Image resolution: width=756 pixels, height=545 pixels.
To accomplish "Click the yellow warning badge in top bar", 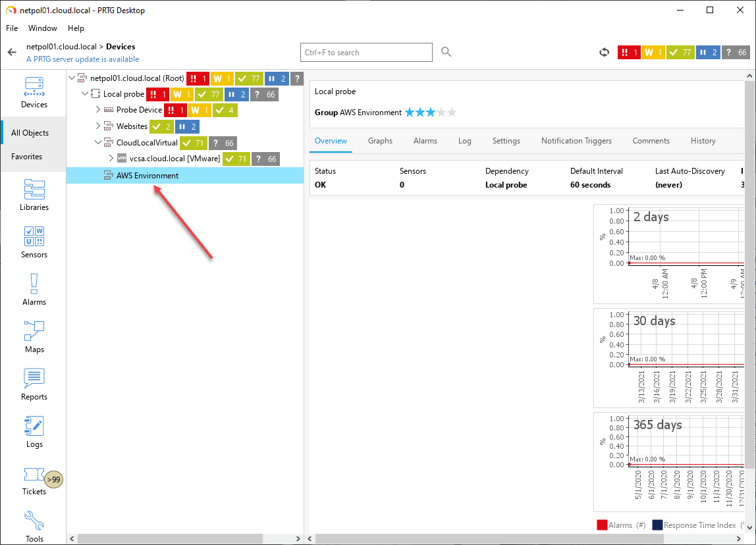I will click(x=653, y=52).
